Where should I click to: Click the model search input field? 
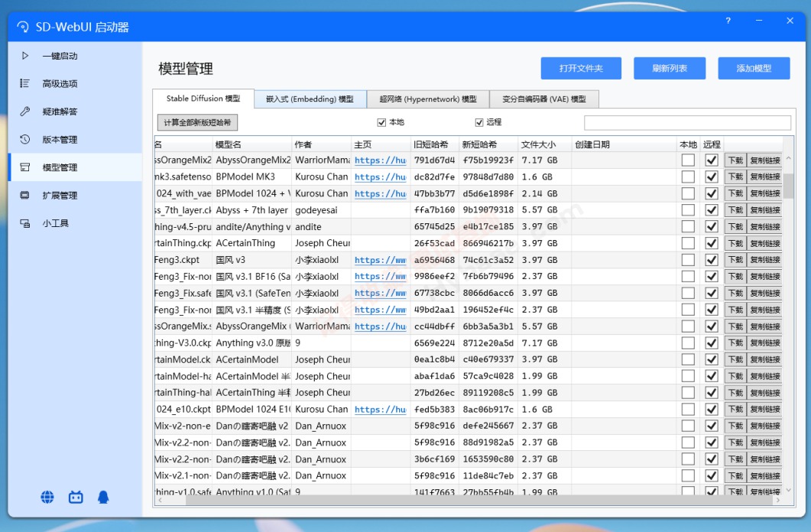coord(687,122)
